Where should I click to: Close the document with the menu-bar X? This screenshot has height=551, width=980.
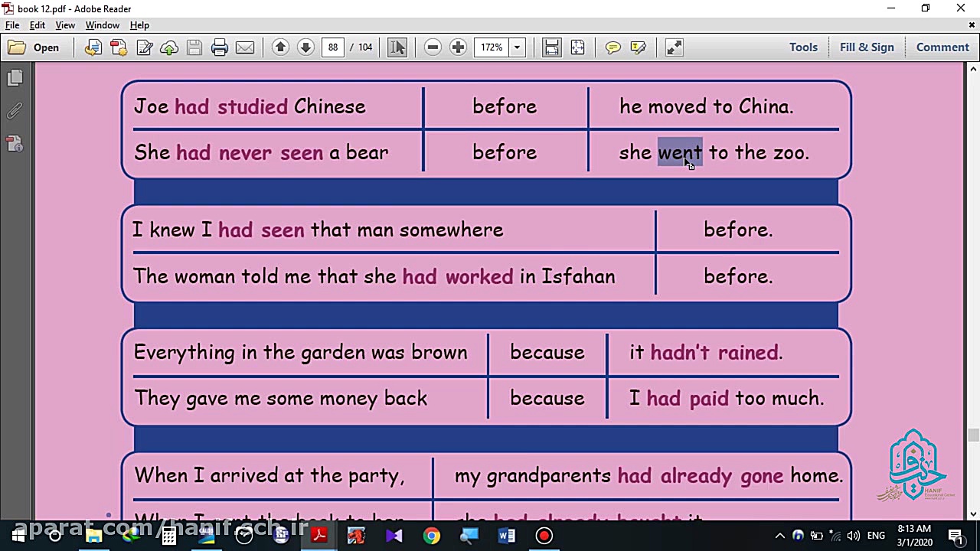(972, 25)
